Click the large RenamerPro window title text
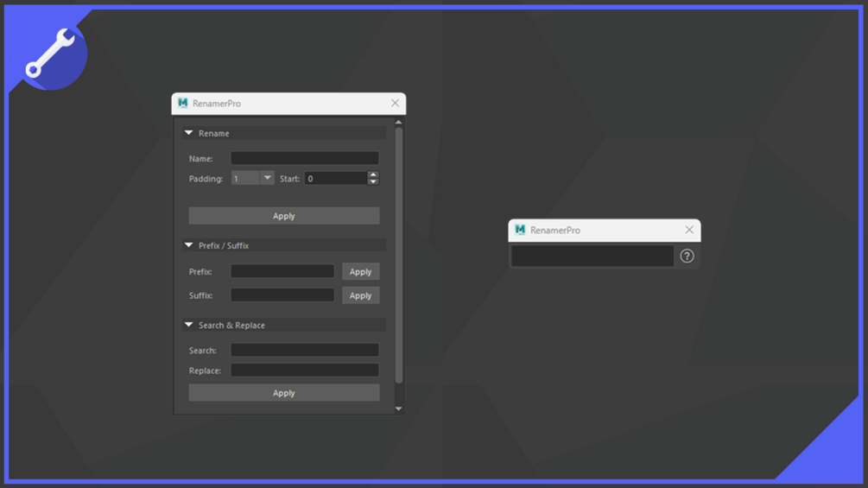This screenshot has height=488, width=868. pos(217,104)
